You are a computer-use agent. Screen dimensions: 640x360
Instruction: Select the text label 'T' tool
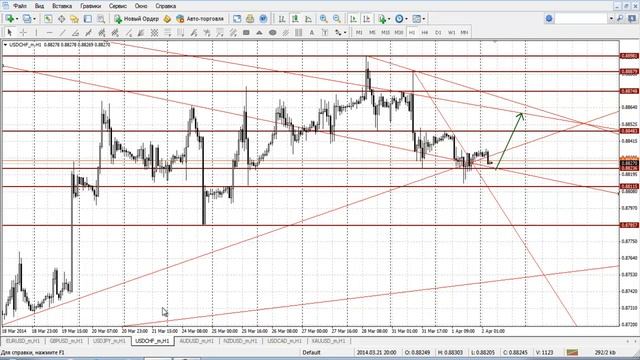click(x=325, y=32)
